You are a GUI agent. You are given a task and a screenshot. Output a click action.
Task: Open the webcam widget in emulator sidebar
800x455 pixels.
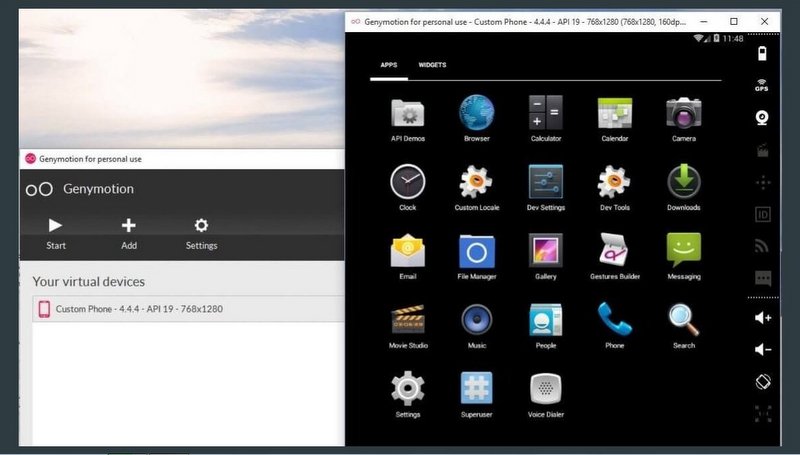coord(762,118)
